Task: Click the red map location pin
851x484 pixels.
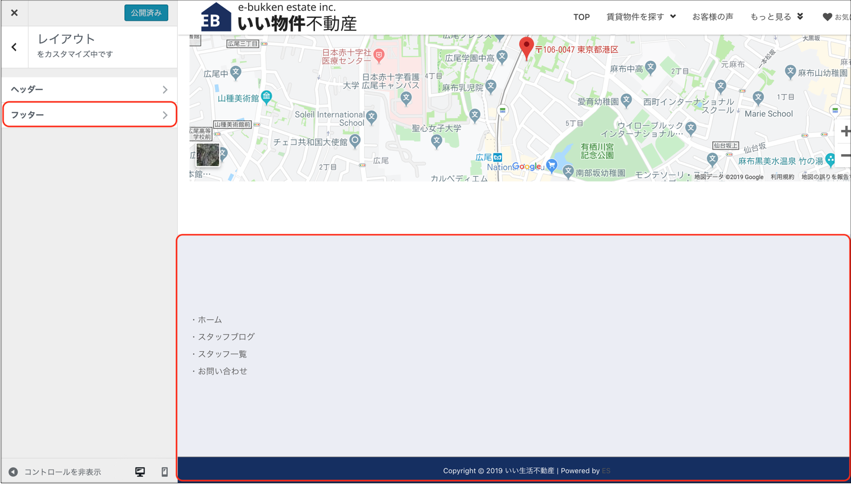Action: [526, 47]
